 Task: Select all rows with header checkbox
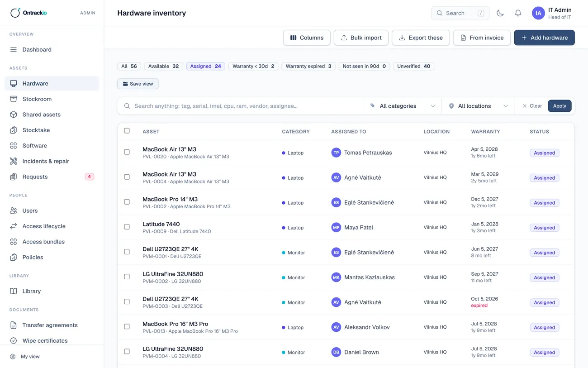127,131
